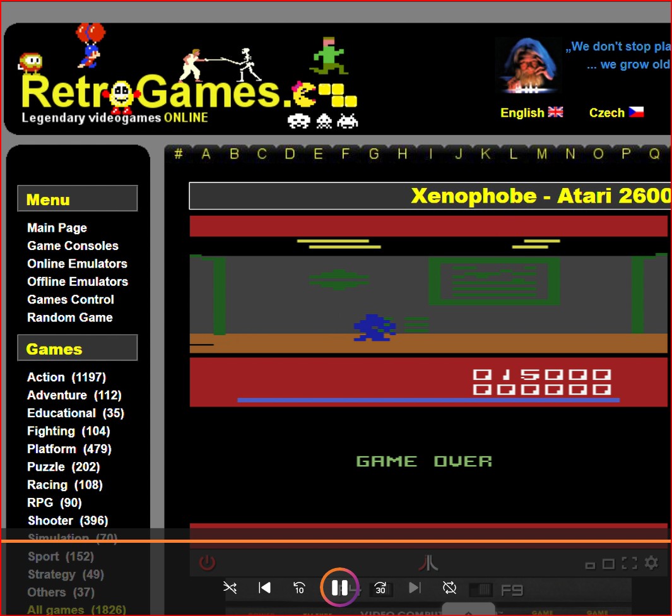Pause playback with the center pause button

coord(339,588)
